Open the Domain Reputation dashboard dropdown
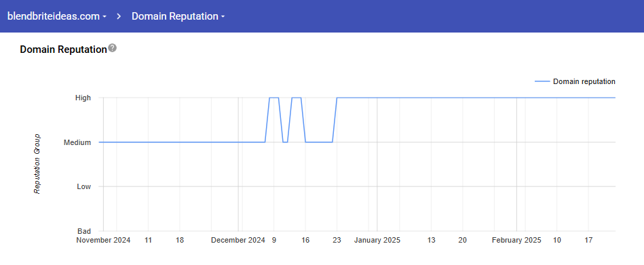644x265 pixels. pyautogui.click(x=178, y=16)
